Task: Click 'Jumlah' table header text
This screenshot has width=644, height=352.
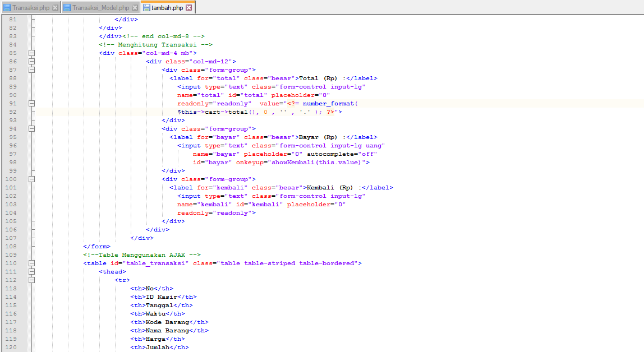Action: coord(158,348)
